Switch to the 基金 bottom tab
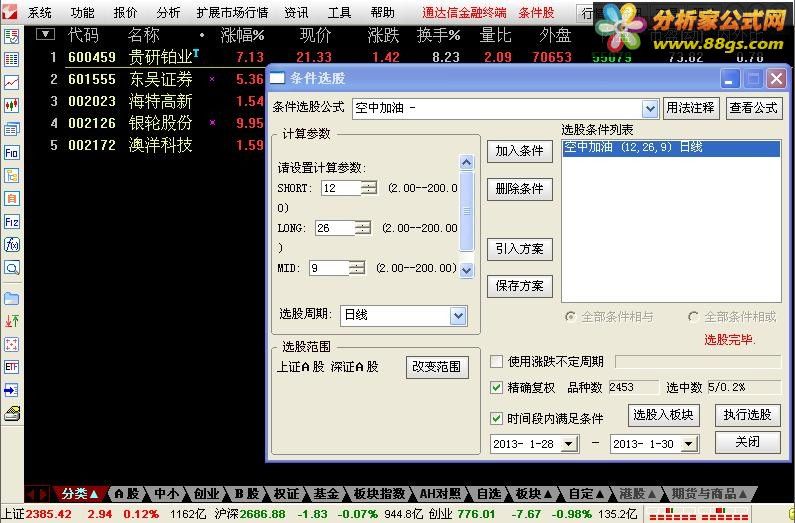Viewport: 795px width, 523px height. pos(326,493)
